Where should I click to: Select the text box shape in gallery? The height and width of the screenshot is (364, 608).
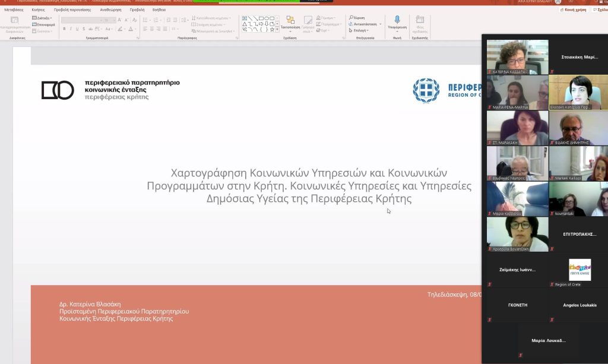(x=245, y=18)
